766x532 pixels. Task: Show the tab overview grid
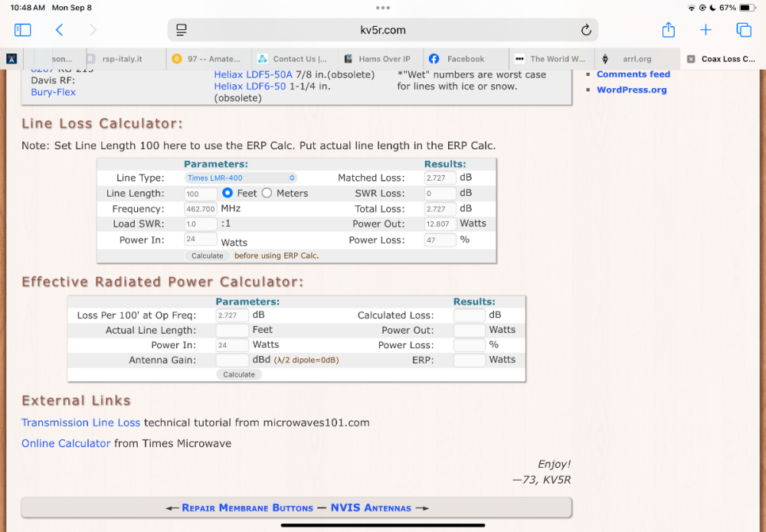pos(743,30)
